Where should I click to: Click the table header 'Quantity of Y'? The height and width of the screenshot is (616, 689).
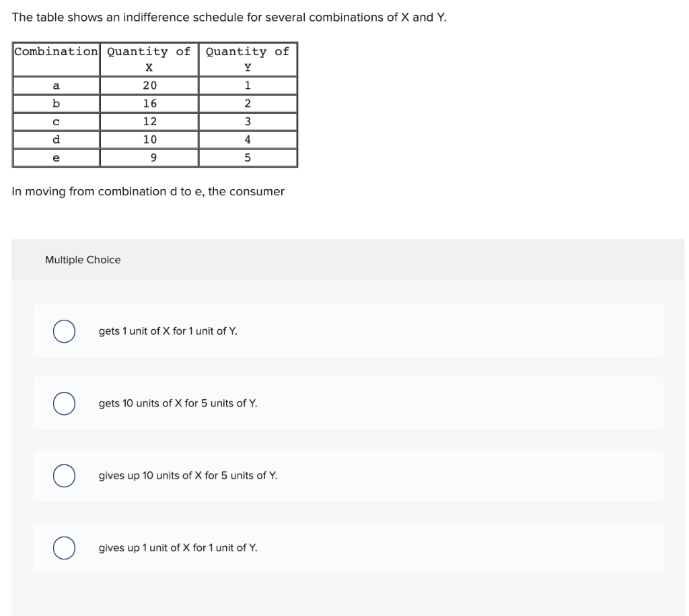coord(247,59)
